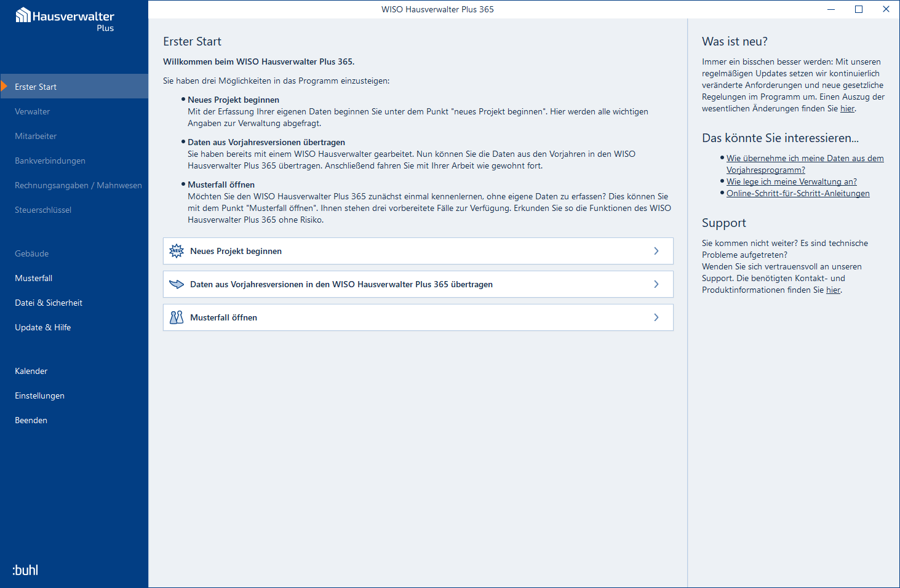Select the Steuerschlüssel sidebar item
Viewport: 900px width, 588px height.
[74, 210]
